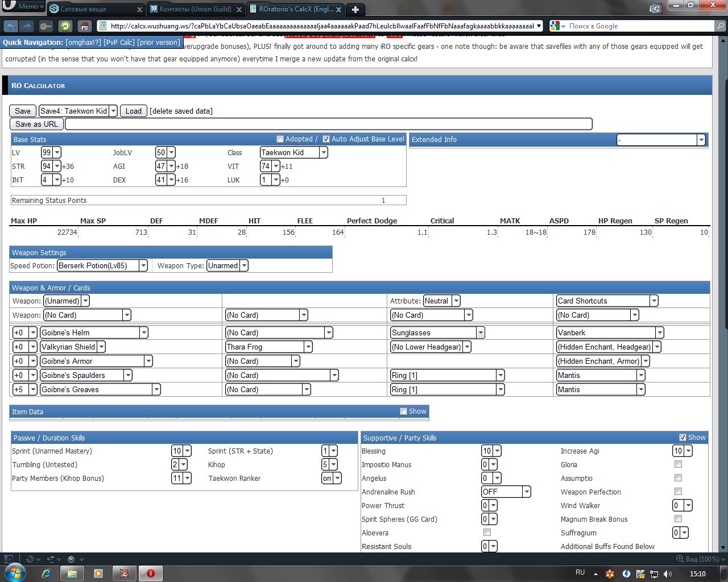Click the green reload page icon

[x=65, y=26]
